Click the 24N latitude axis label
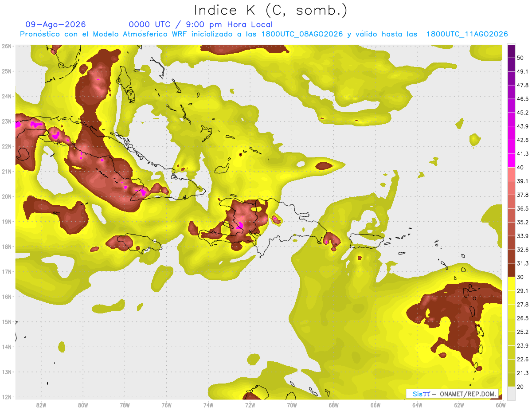 7,96
